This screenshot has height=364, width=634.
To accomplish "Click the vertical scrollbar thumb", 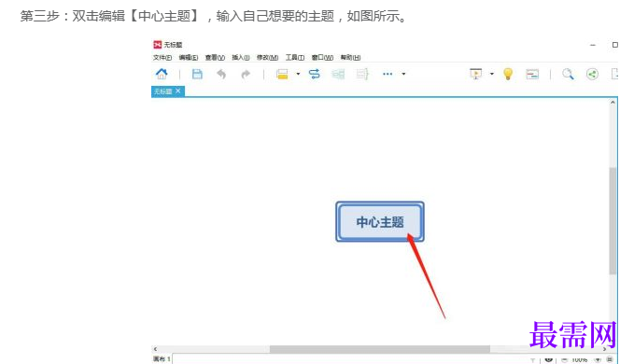I will (x=613, y=220).
